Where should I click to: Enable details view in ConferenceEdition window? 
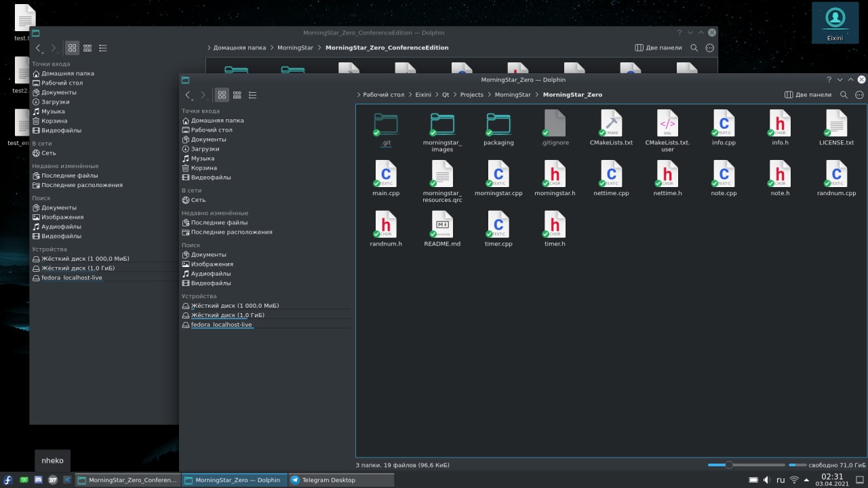pos(102,48)
